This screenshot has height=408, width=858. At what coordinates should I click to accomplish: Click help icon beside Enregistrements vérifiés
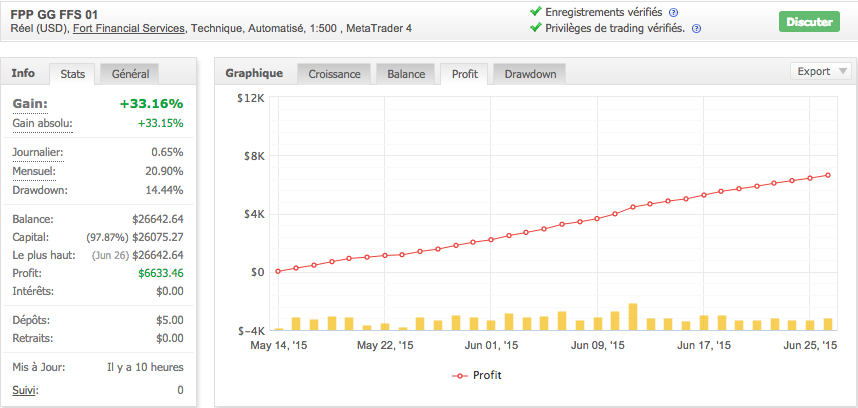pos(673,12)
